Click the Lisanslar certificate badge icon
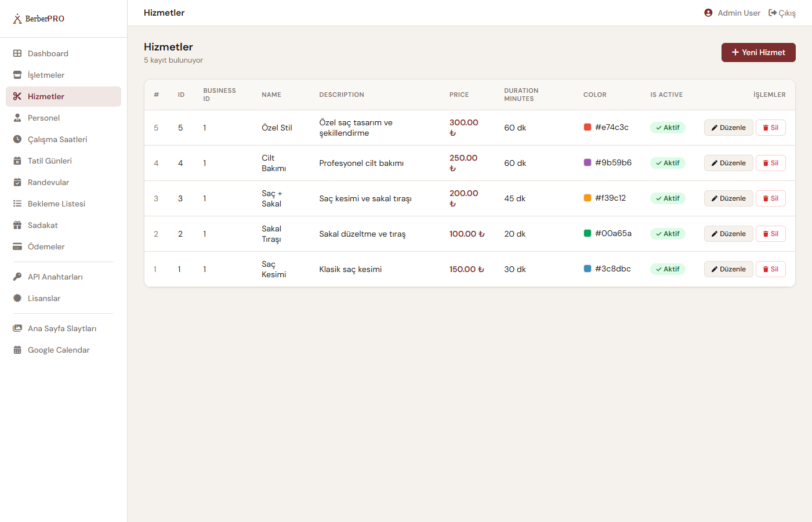 [17, 298]
